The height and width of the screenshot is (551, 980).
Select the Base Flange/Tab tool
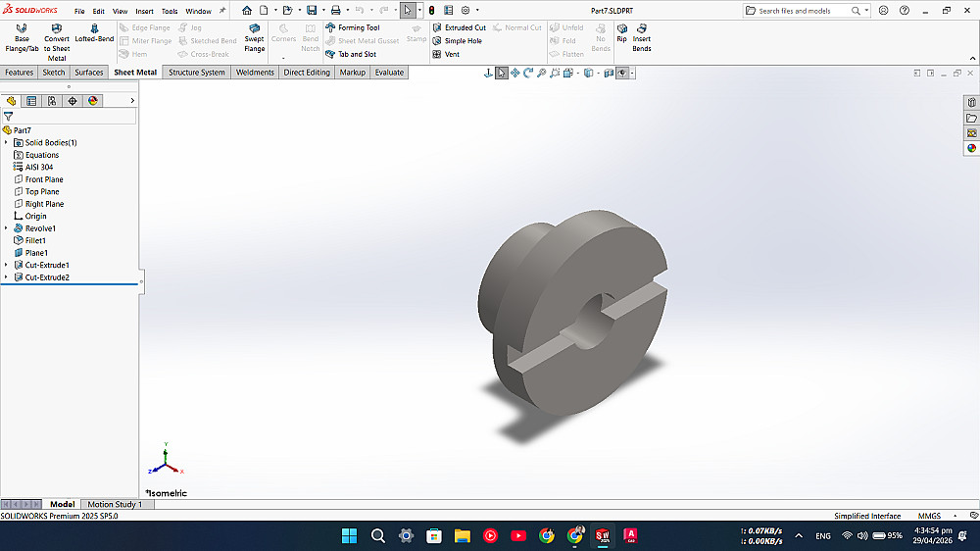(x=22, y=38)
